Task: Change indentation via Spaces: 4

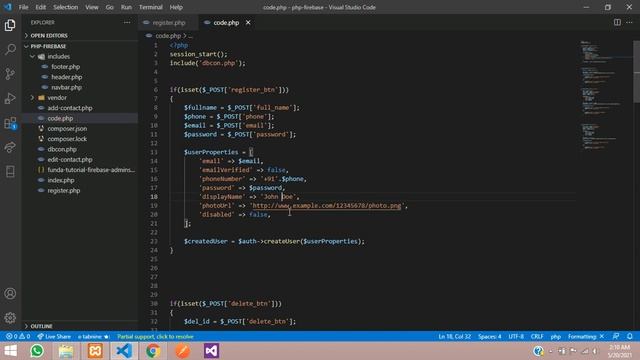Action: coord(489,337)
